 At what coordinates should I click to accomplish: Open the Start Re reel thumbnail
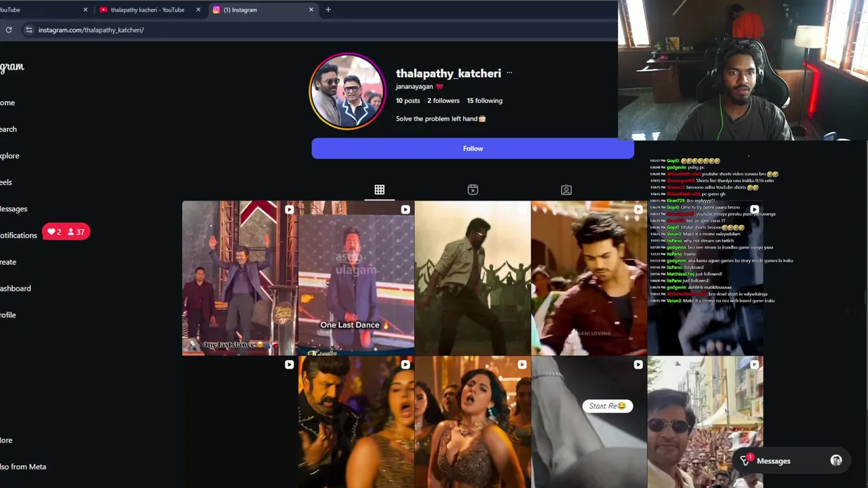[589, 422]
